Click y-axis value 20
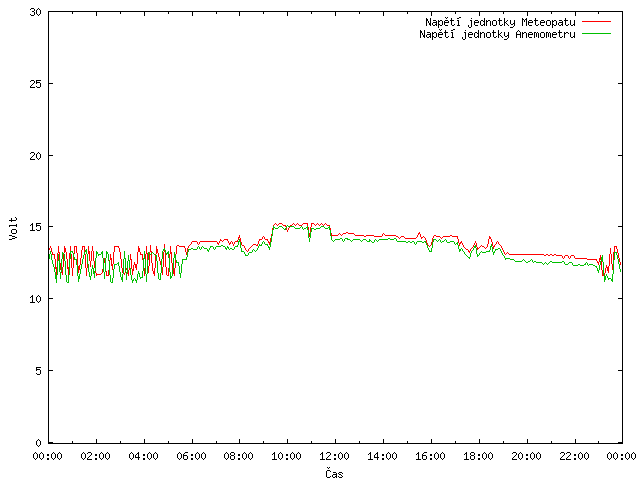 point(36,156)
